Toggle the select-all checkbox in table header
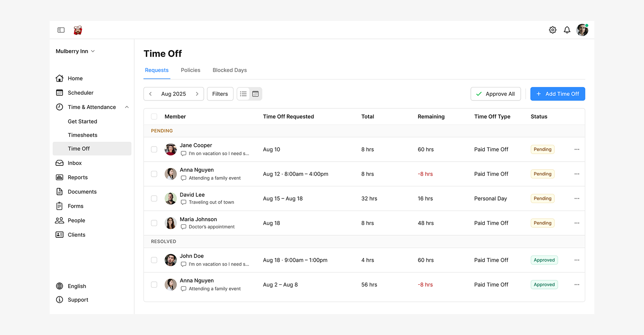Screen dimensions: 644x335 154,116
